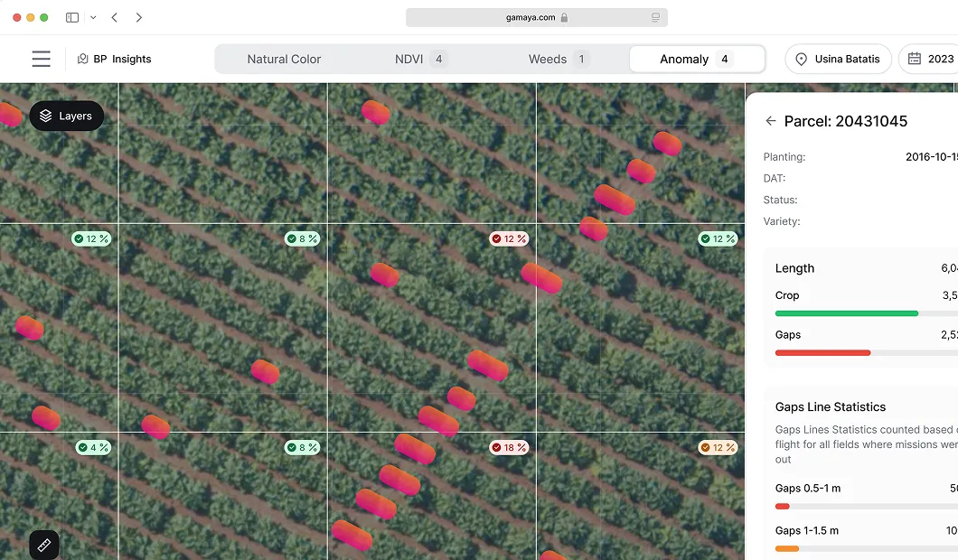958x560 pixels.
Task: Open the Layers panel
Action: click(x=66, y=116)
